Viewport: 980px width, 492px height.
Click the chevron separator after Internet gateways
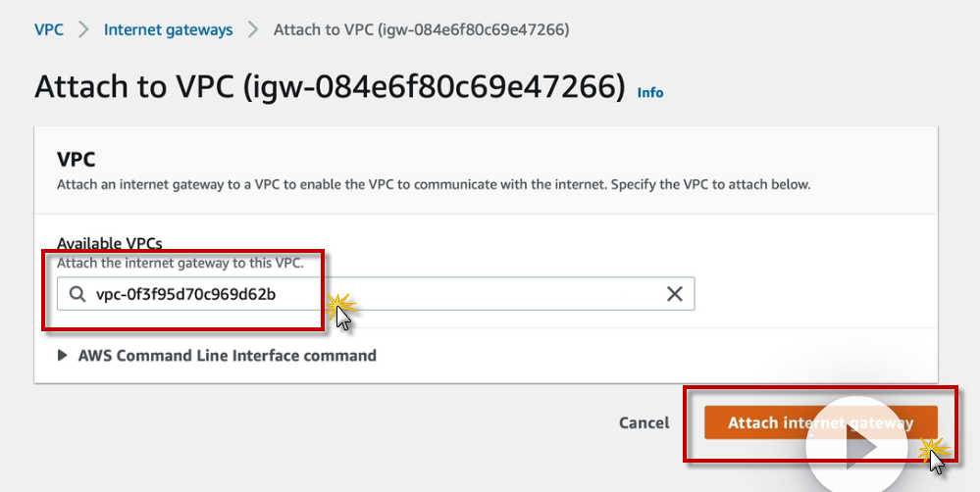pyautogui.click(x=253, y=29)
